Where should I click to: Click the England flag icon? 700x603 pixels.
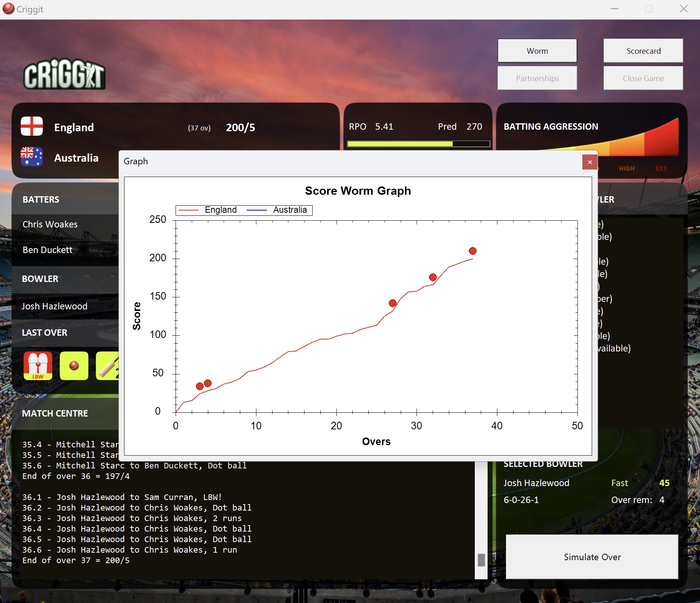pos(32,126)
